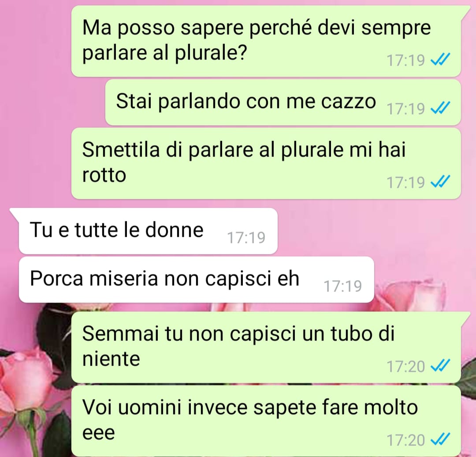Tap read ticks on 'Voi uomini invece' message

coord(440,439)
